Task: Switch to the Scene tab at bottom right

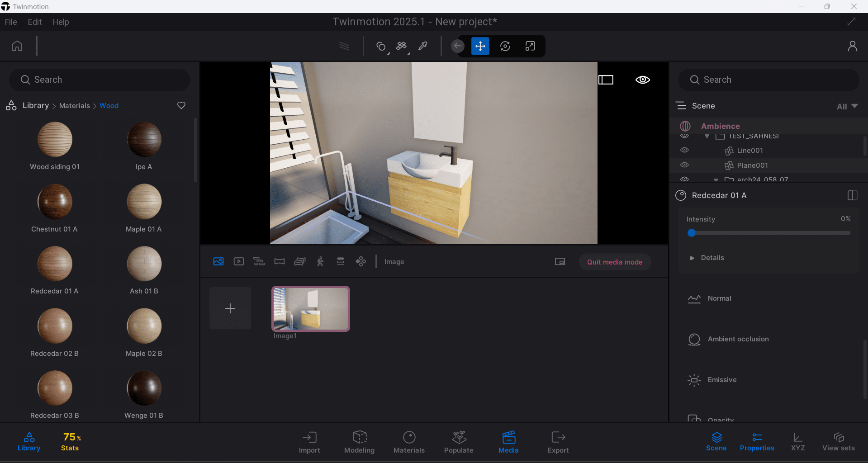Action: pos(716,442)
